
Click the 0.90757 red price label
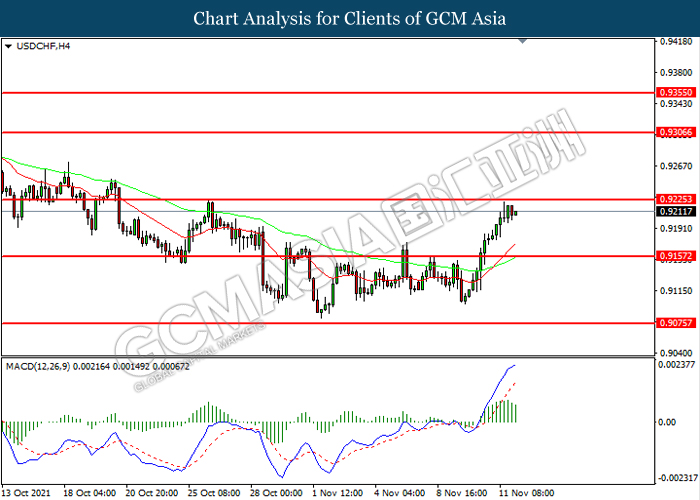pyautogui.click(x=672, y=323)
